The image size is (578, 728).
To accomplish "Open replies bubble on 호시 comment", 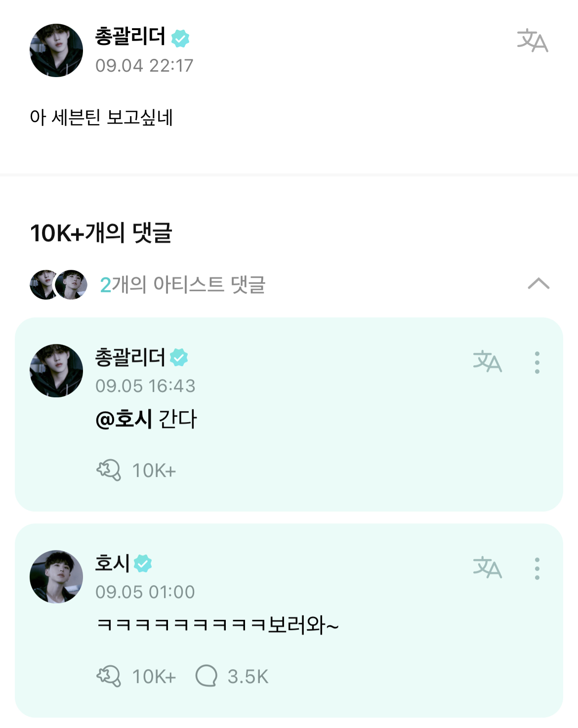I will click(206, 676).
